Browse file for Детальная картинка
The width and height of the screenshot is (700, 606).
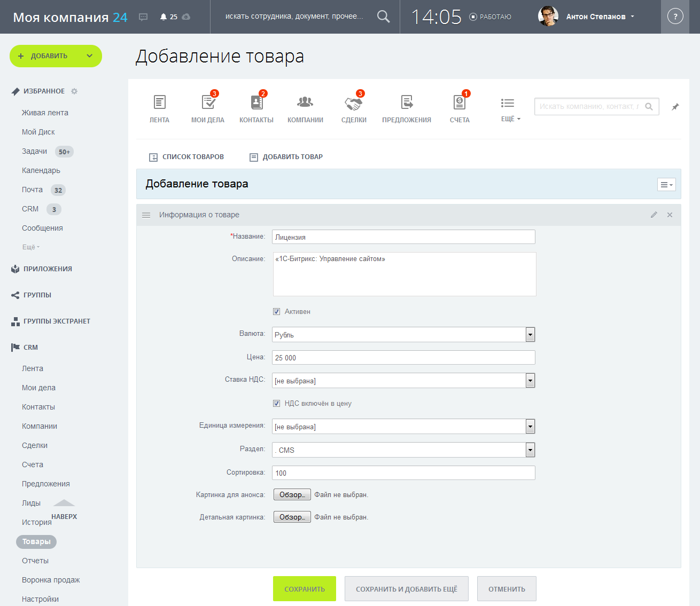pos(292,517)
